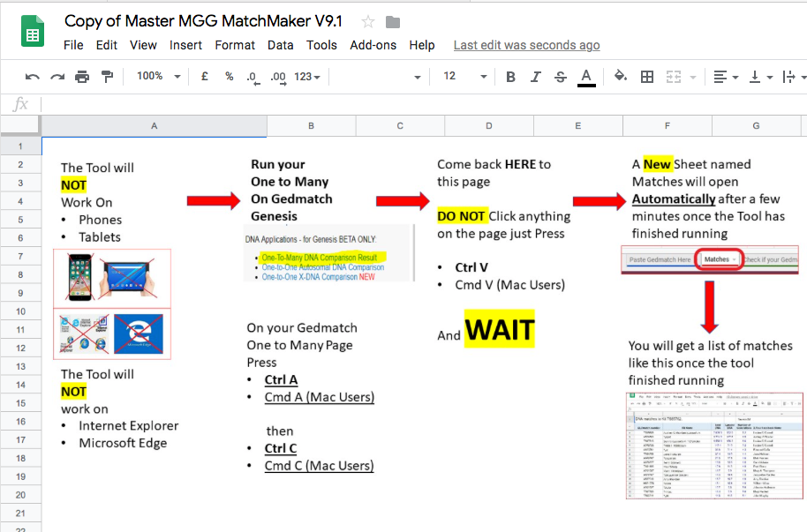The height and width of the screenshot is (532, 807).
Task: Open the Google Sheets home icon
Action: pyautogui.click(x=33, y=32)
